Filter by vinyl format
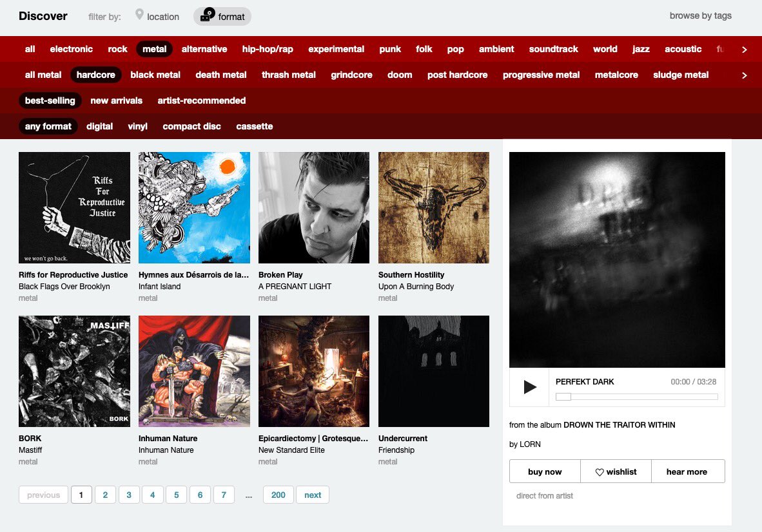 tap(137, 126)
